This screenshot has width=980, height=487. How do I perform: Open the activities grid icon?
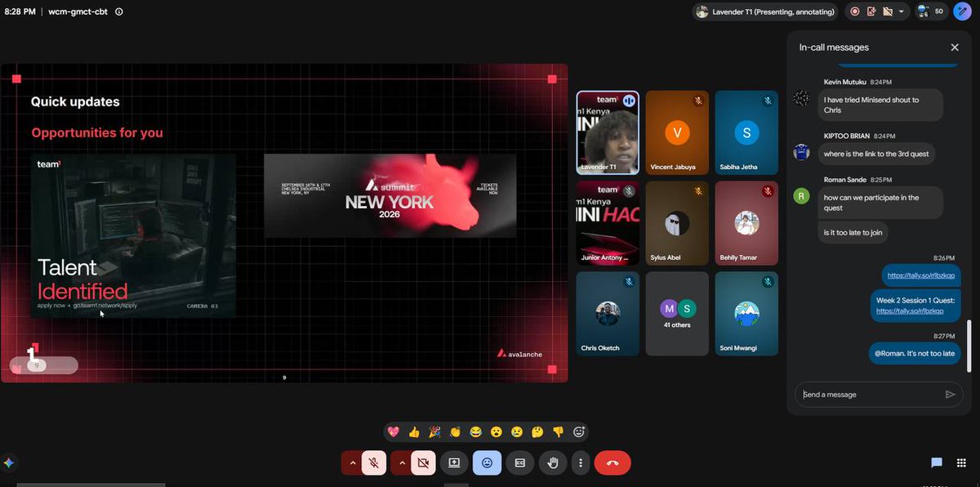[961, 462]
